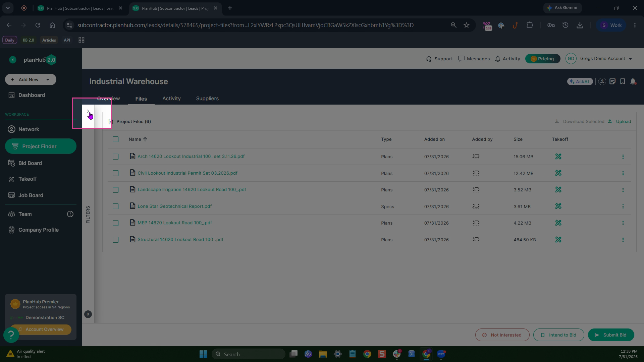644x362 pixels.
Task: Click Intend to Bid button
Action: click(558, 335)
